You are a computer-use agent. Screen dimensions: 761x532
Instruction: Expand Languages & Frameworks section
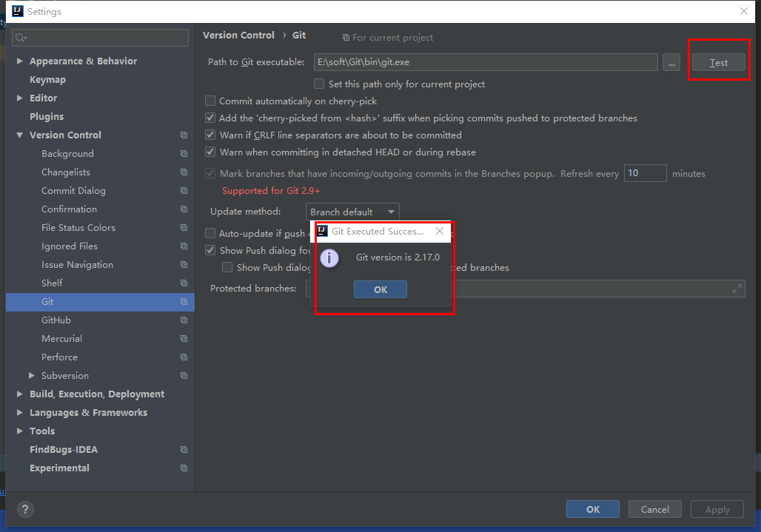pos(19,412)
